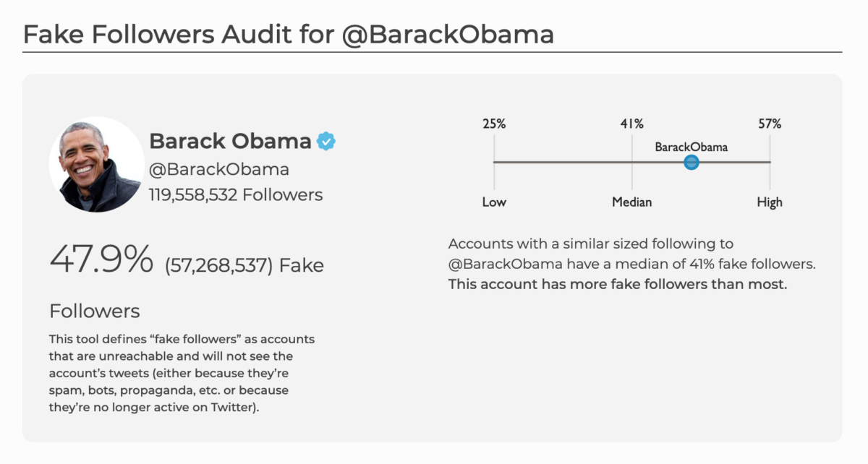Select the High label under the scale
Screen dimensions: 868x464
coord(770,202)
